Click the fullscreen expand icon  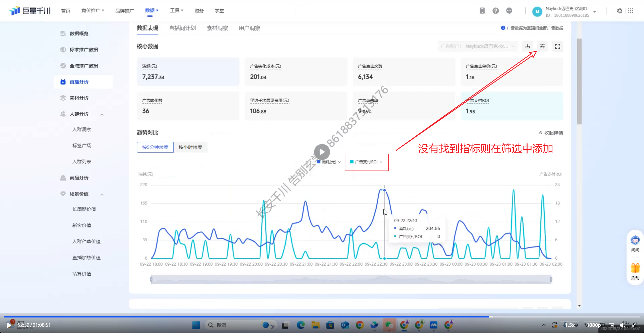click(x=557, y=47)
